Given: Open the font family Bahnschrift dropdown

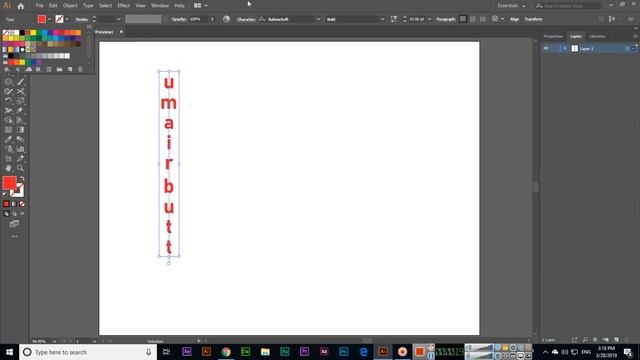Looking at the screenshot, I should click(318, 19).
